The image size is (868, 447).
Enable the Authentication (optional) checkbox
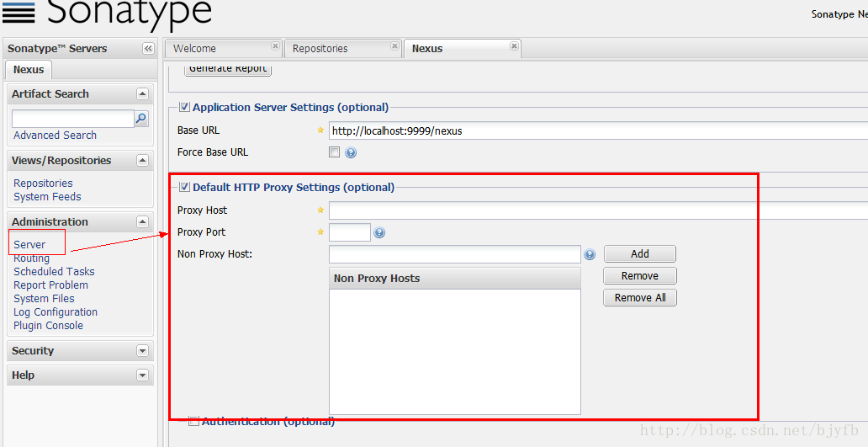click(x=193, y=422)
